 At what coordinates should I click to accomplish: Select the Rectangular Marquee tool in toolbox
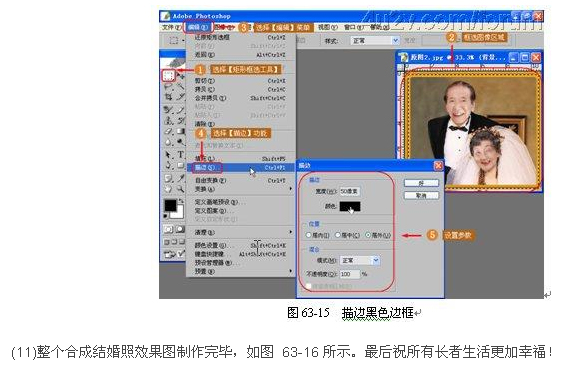coord(168,76)
